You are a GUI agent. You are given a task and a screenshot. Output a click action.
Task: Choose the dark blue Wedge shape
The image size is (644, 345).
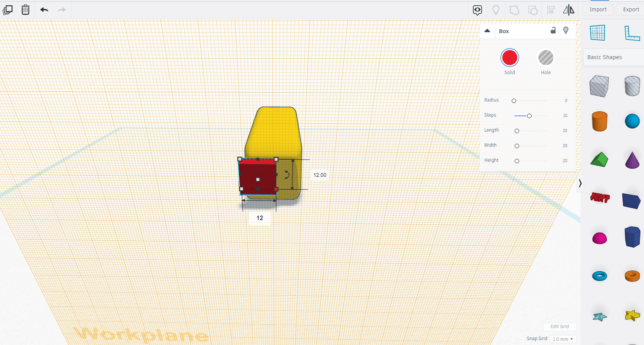coord(632,201)
